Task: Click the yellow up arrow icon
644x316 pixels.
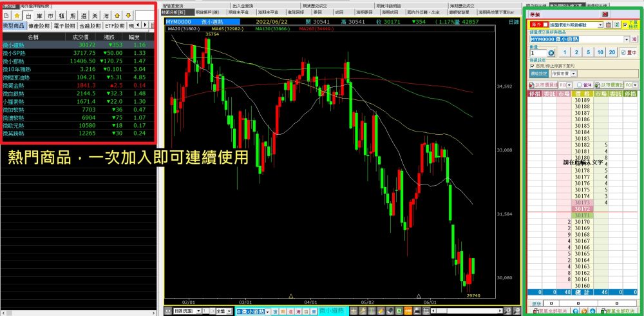Action: (117, 14)
